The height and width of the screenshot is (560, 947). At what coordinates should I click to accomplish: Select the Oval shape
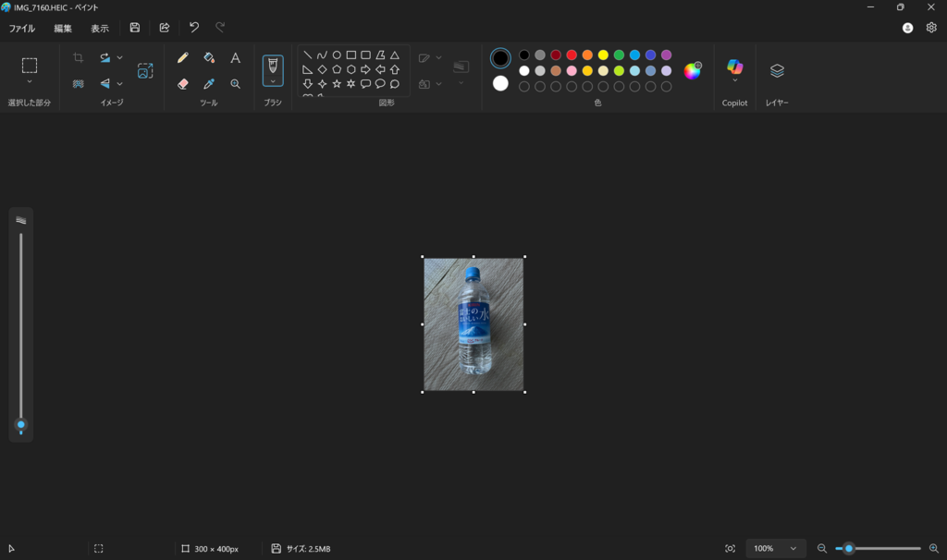337,55
